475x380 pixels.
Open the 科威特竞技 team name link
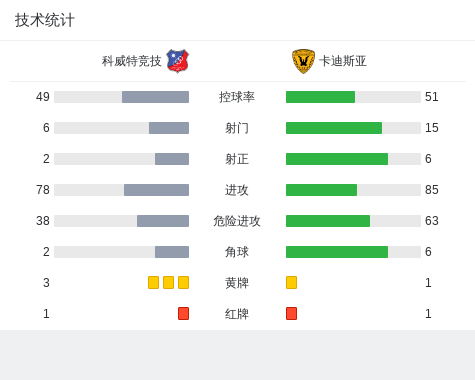tap(132, 61)
